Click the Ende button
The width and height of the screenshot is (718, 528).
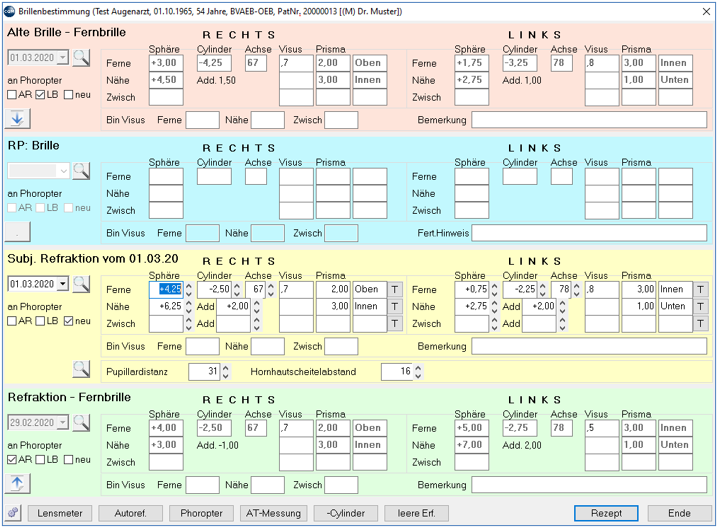click(x=679, y=513)
